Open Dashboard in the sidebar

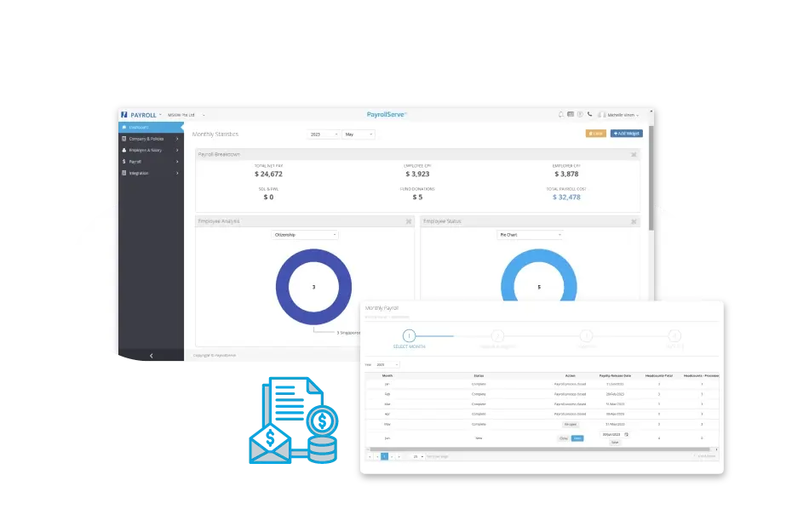tap(151, 127)
